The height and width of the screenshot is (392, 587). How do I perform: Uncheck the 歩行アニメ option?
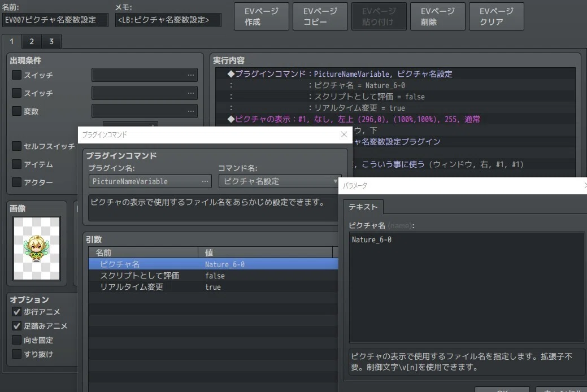click(x=16, y=311)
